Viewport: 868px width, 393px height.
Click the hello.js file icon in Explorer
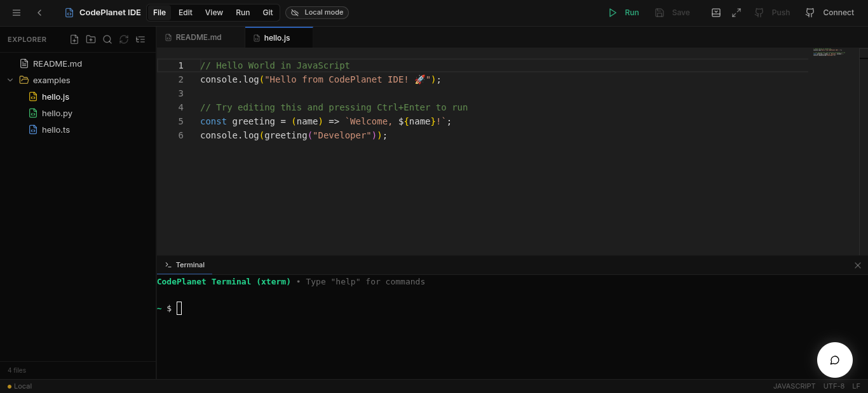(33, 97)
